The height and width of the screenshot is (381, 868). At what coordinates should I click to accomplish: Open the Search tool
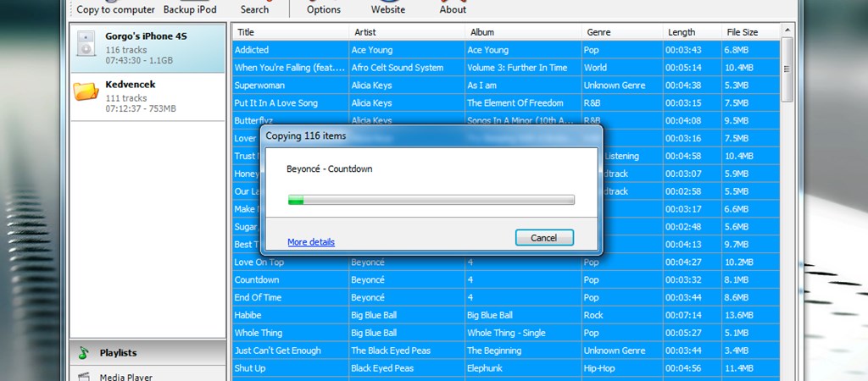(254, 8)
